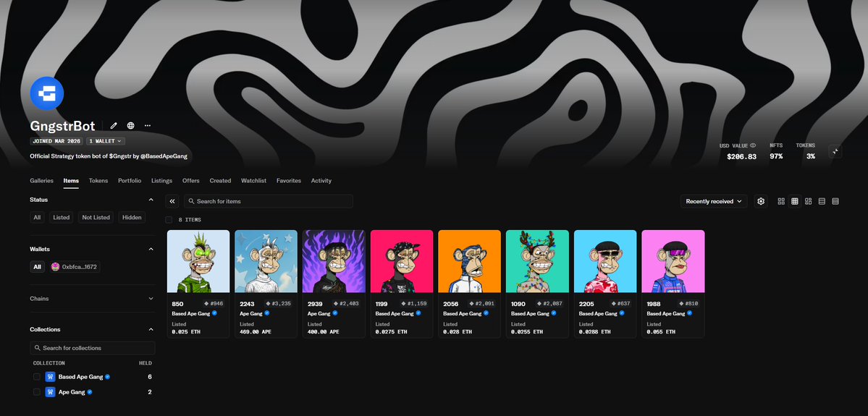
Task: Open NFT 1090 thumbnail with reindeer antlers
Action: coord(537,261)
